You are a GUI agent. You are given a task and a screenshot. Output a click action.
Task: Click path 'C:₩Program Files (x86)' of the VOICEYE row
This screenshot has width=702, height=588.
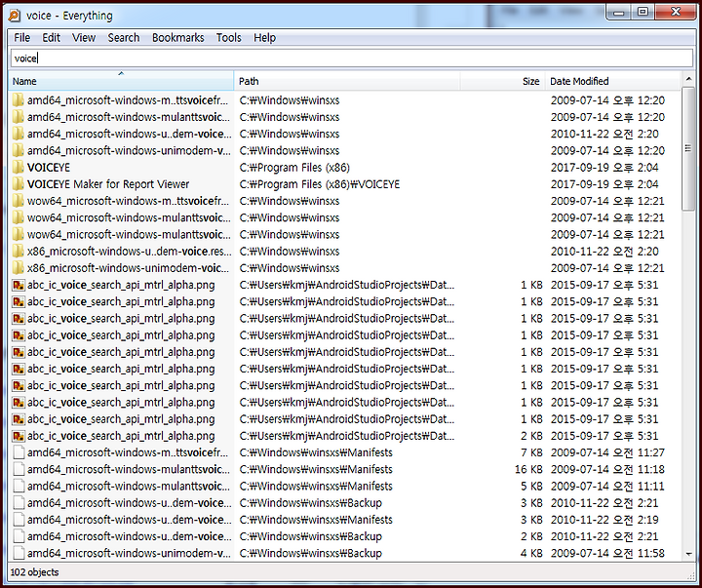coord(294,168)
